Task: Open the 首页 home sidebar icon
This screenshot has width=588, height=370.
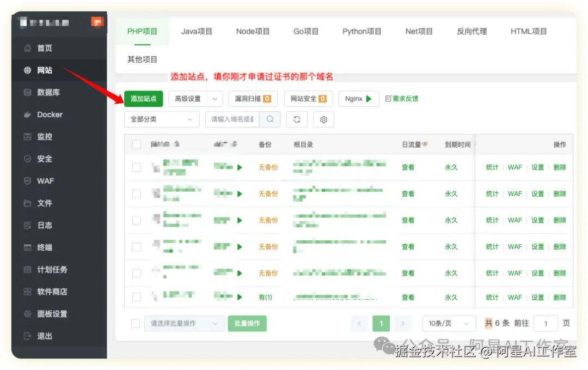Action: pyautogui.click(x=27, y=48)
